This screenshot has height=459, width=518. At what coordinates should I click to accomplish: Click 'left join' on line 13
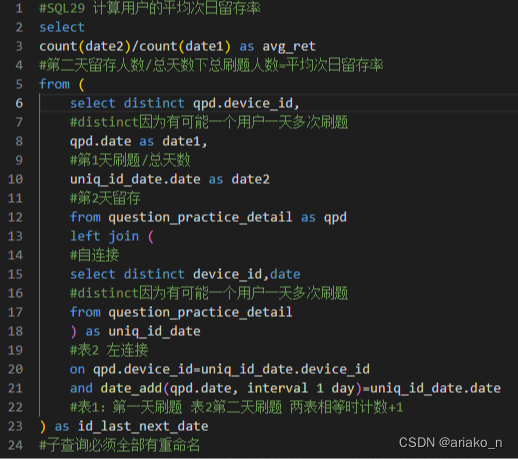(x=105, y=236)
